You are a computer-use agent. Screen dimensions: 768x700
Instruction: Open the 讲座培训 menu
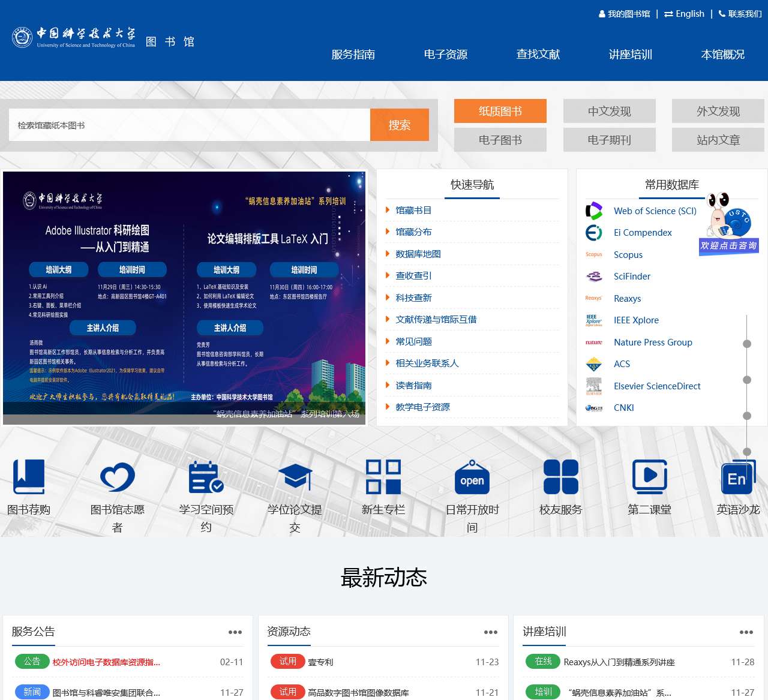coord(631,55)
